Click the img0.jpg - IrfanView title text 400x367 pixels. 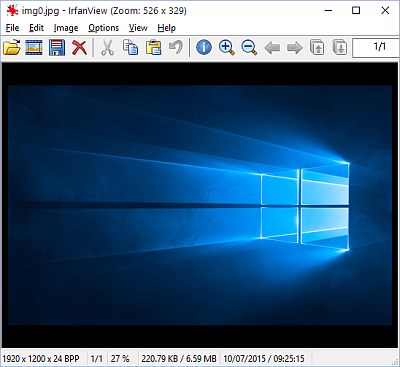pos(104,11)
